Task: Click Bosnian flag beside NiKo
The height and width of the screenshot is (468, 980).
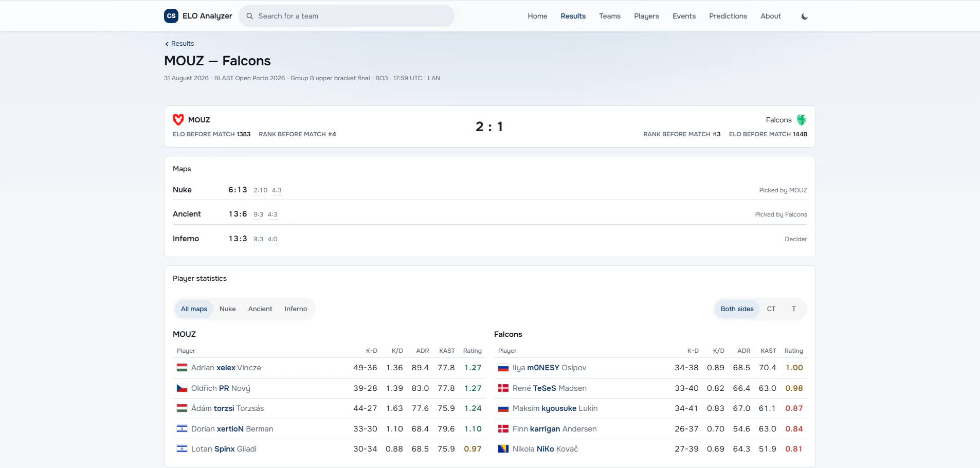Action: (x=503, y=449)
